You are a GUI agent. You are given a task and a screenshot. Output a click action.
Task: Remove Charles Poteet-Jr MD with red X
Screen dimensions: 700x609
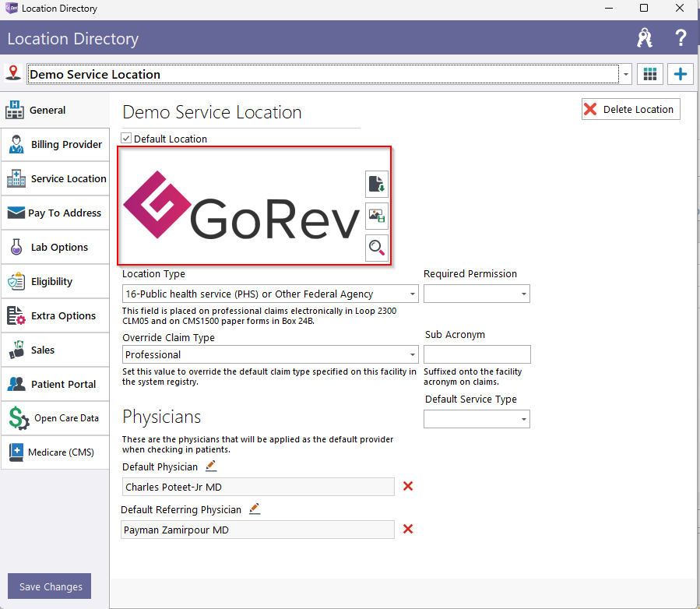(407, 486)
